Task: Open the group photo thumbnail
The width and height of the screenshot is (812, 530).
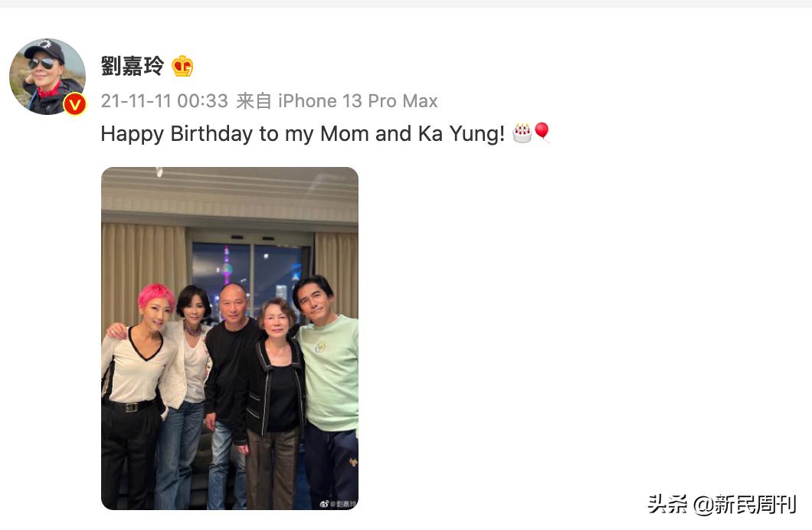Action: [230, 338]
